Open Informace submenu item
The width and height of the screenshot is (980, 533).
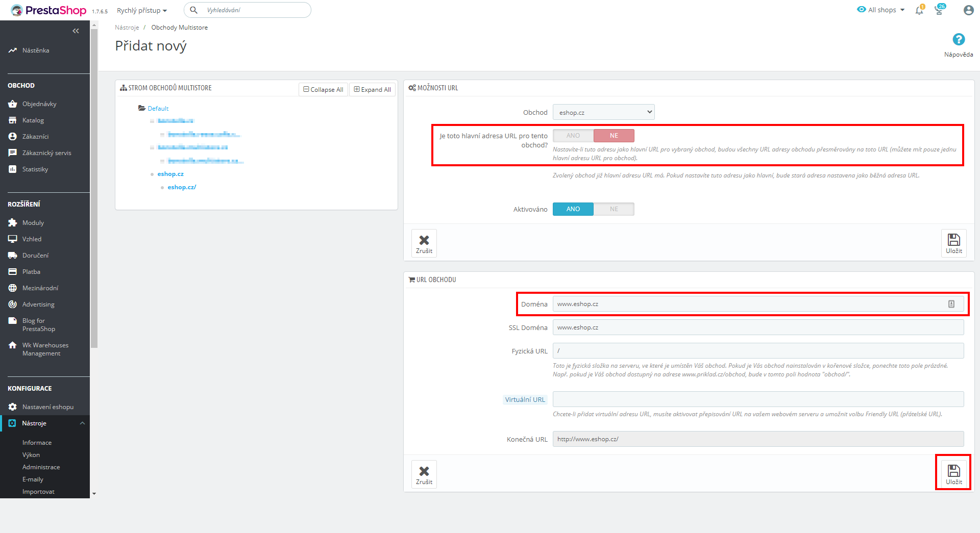coord(37,443)
